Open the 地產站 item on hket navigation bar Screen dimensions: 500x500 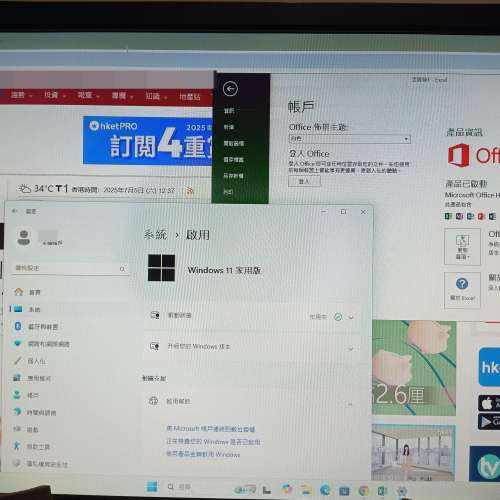(190, 97)
